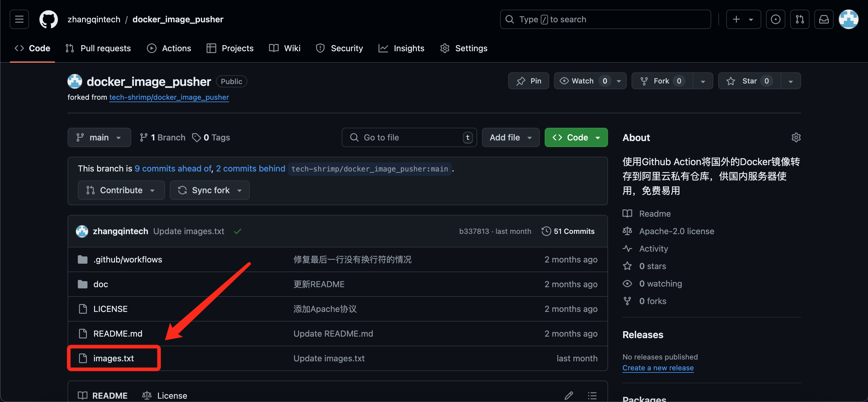Open the hamburger navigation menu
The image size is (868, 402).
19,19
